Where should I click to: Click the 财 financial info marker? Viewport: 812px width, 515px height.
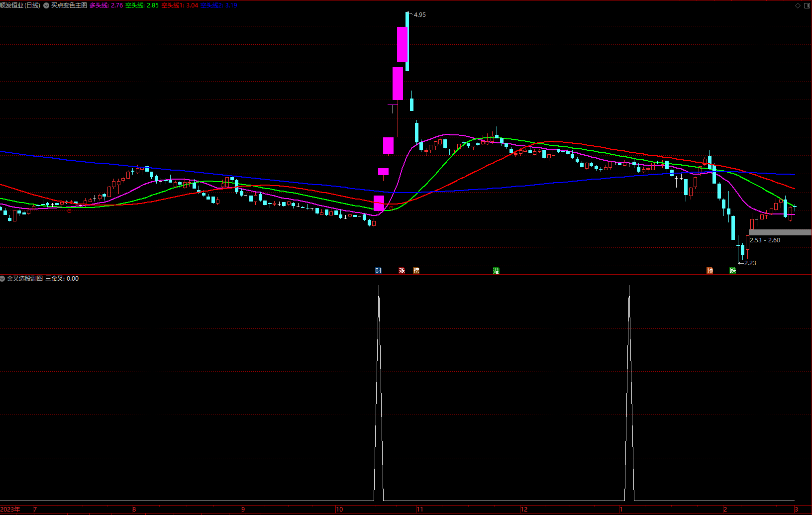tap(378, 271)
